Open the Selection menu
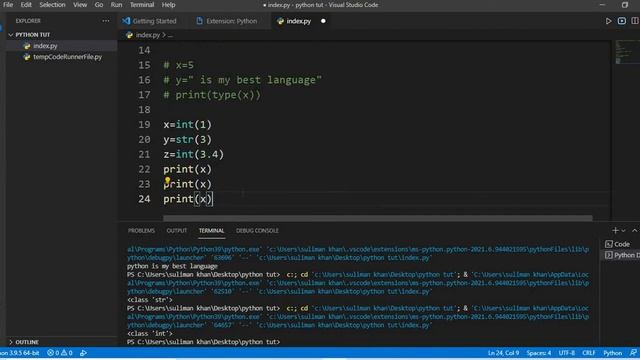 [x=52, y=5]
